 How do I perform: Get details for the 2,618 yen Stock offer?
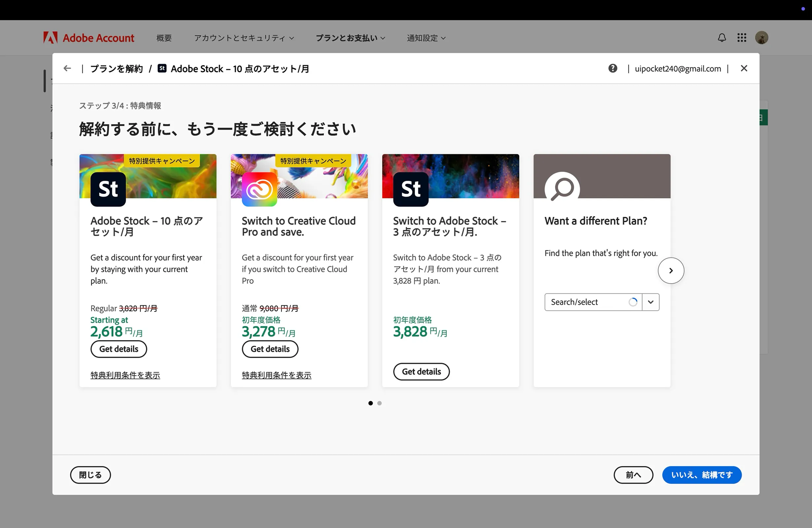119,349
